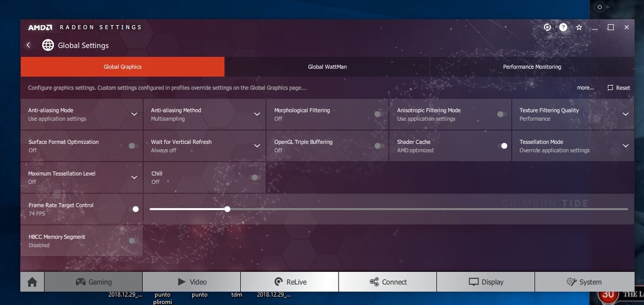Click the tdm desktop icon label

pos(236,295)
